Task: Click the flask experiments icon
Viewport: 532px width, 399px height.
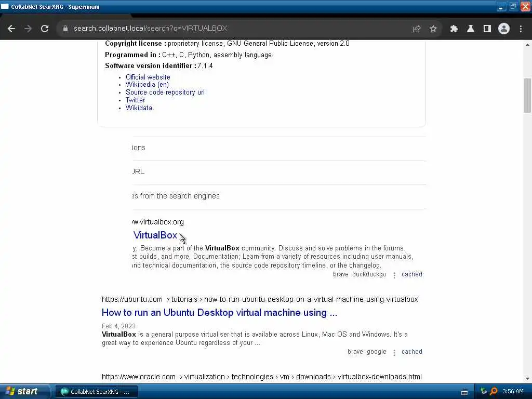Action: (x=471, y=29)
